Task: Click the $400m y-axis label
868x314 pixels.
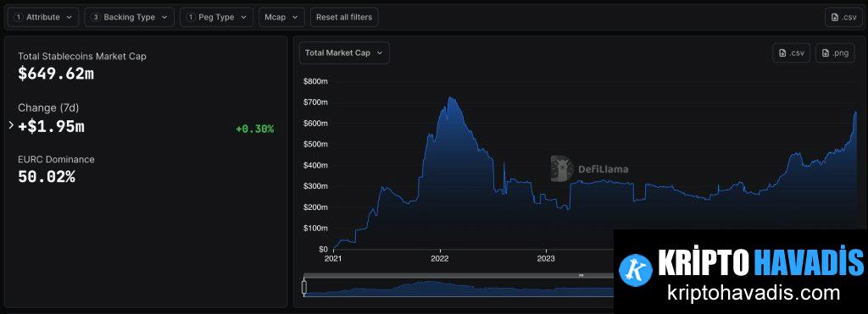Action: 315,165
